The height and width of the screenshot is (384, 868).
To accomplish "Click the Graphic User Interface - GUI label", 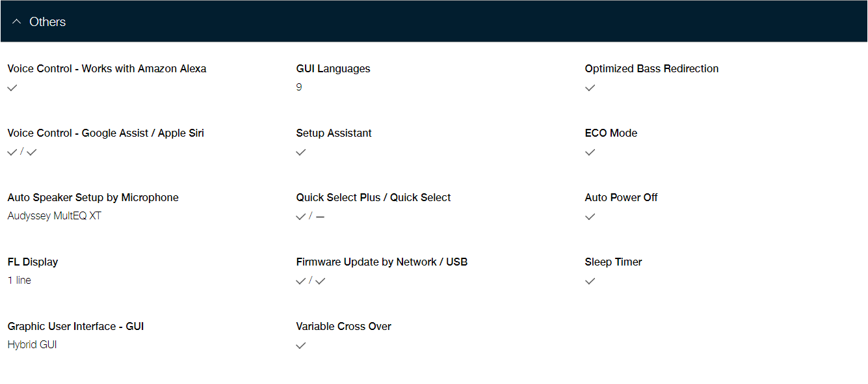I will pyautogui.click(x=75, y=326).
